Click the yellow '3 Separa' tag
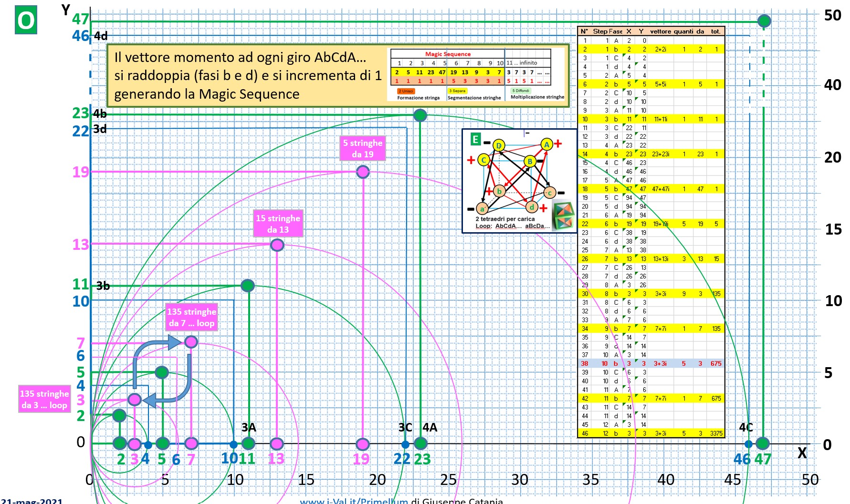The width and height of the screenshot is (850, 504). (457, 91)
